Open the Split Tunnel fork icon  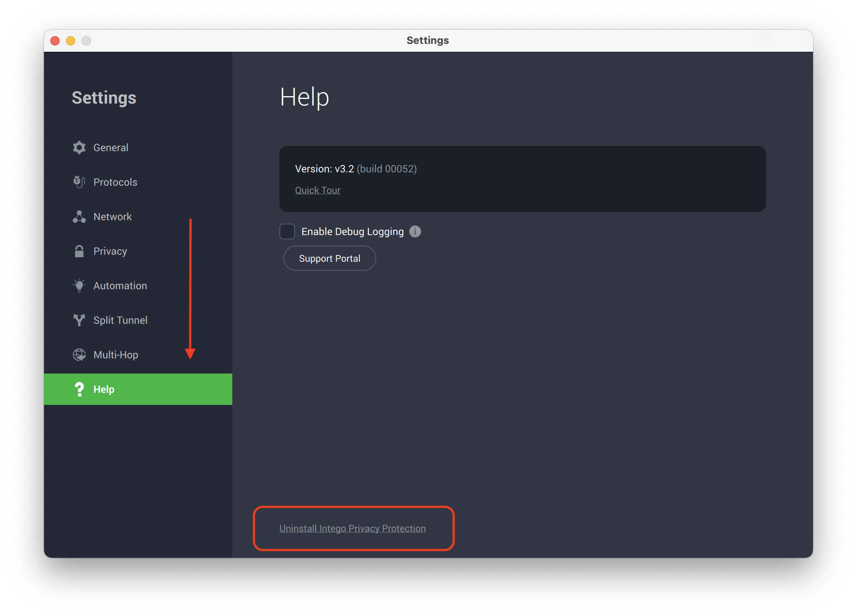click(x=79, y=320)
